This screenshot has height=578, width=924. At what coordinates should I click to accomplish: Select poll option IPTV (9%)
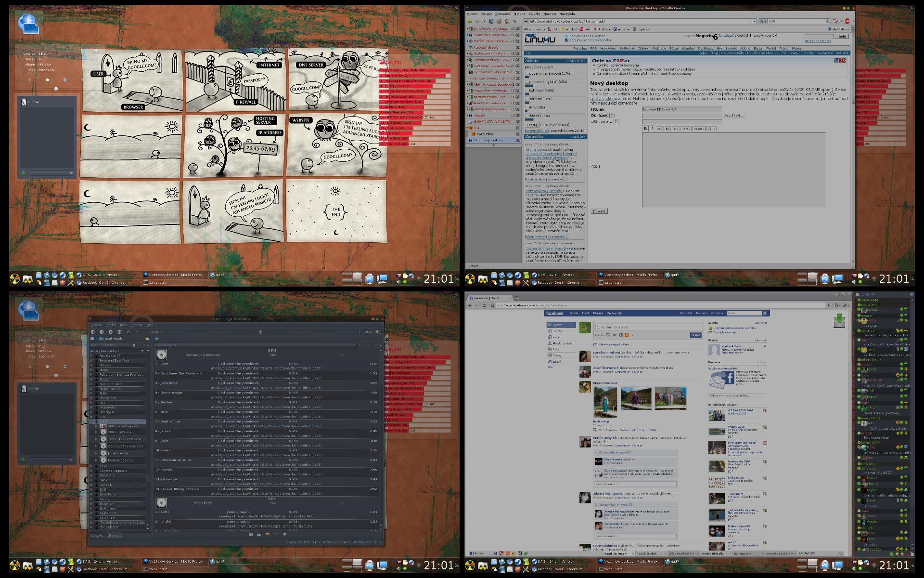[527, 107]
